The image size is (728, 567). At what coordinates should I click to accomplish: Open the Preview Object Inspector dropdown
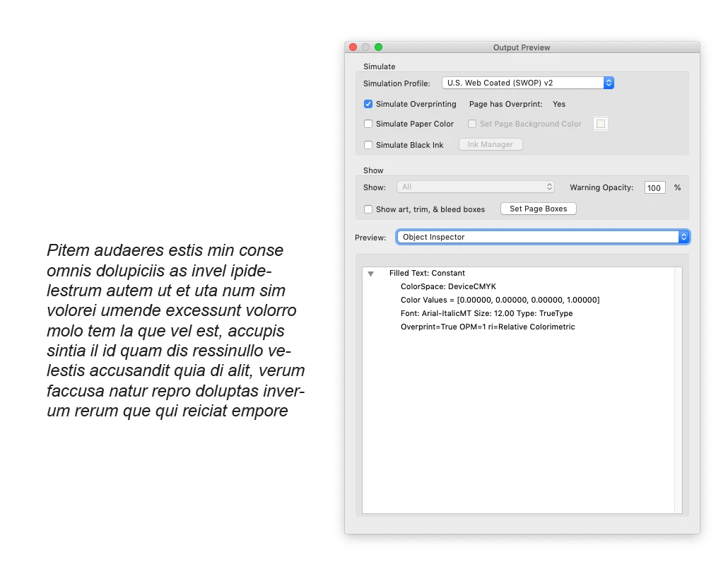(x=543, y=237)
